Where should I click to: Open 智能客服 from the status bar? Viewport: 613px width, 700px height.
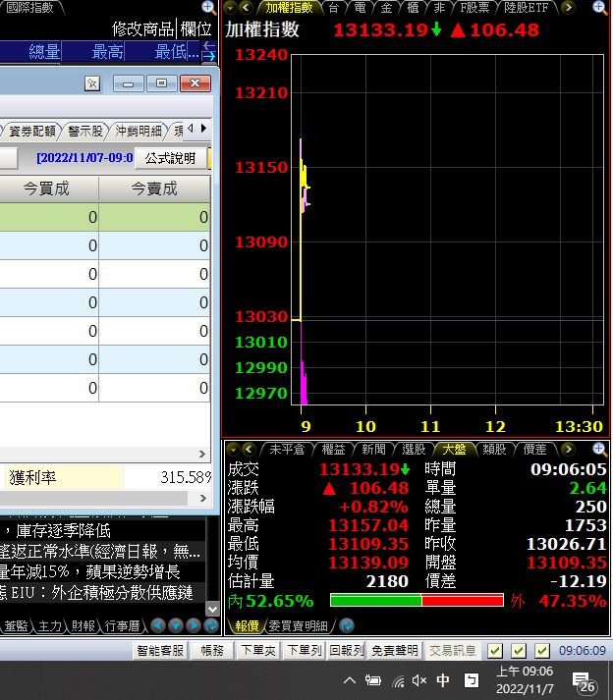(x=160, y=651)
